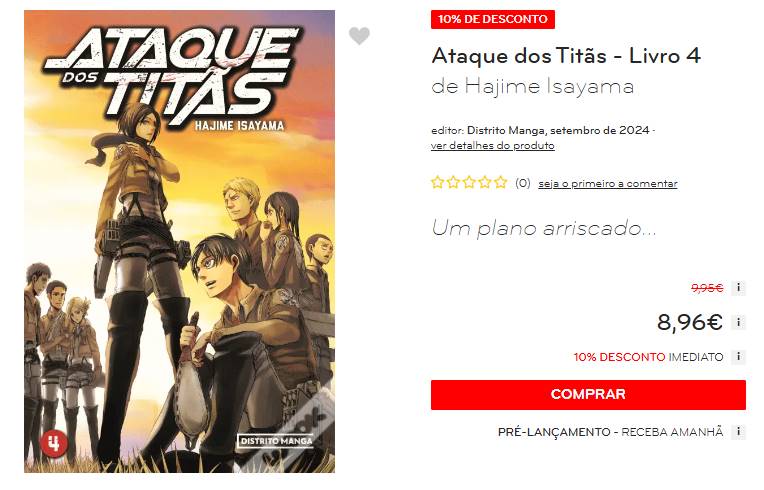Select the third rating star

(x=469, y=183)
